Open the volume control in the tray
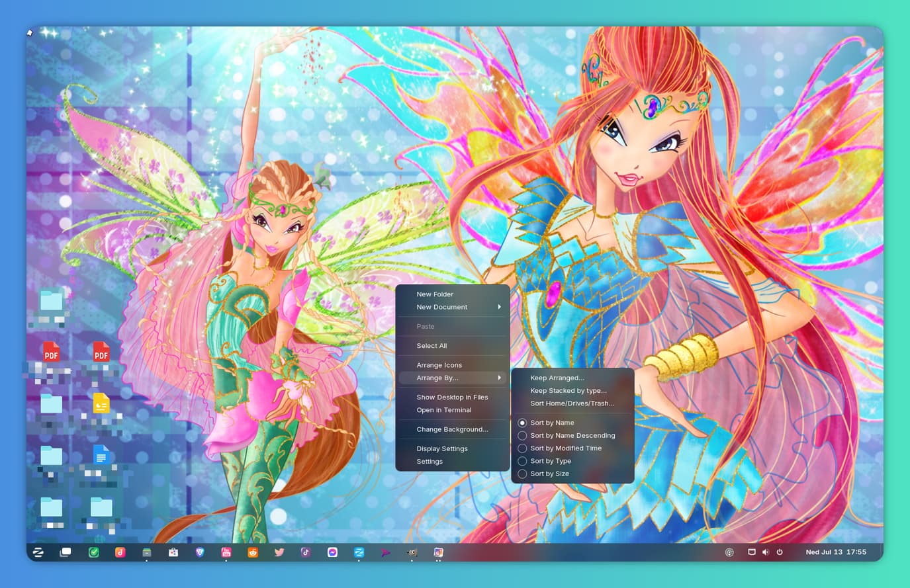910x588 pixels. 766,552
